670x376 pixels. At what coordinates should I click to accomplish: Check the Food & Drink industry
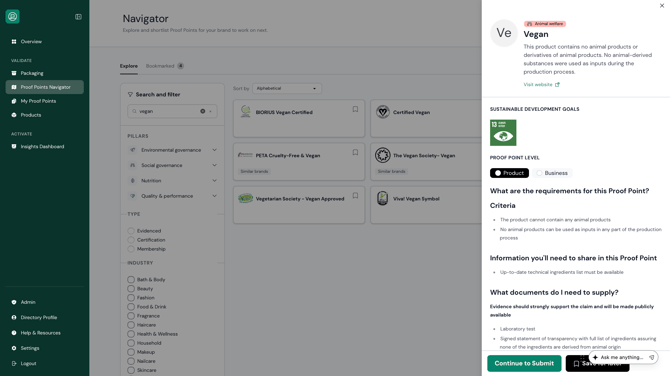tap(131, 307)
